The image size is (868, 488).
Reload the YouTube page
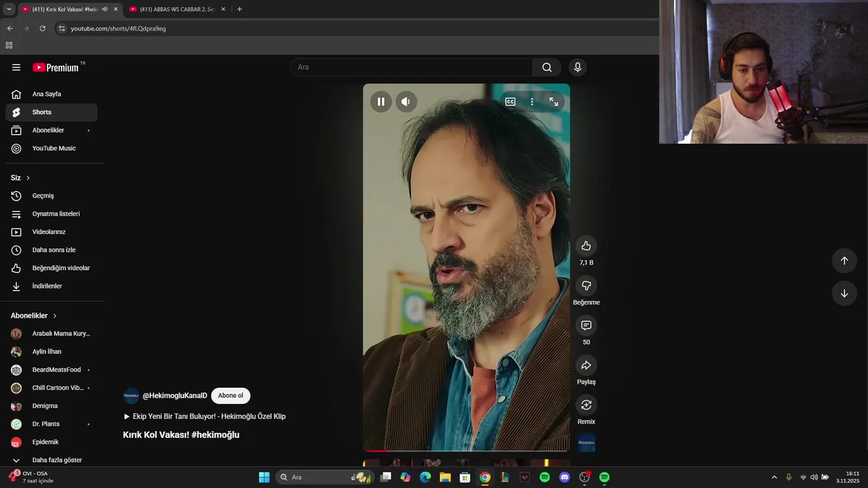coord(42,28)
